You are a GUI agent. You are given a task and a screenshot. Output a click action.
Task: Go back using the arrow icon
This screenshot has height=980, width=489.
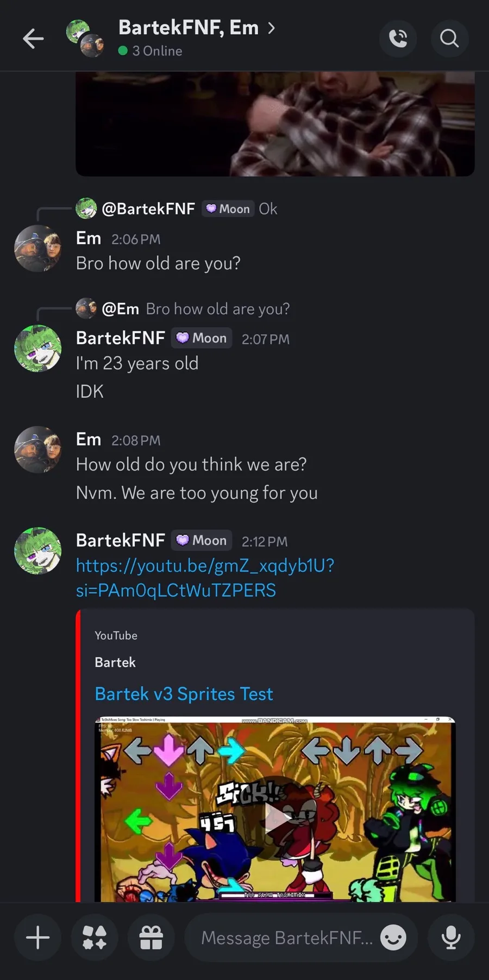point(33,39)
